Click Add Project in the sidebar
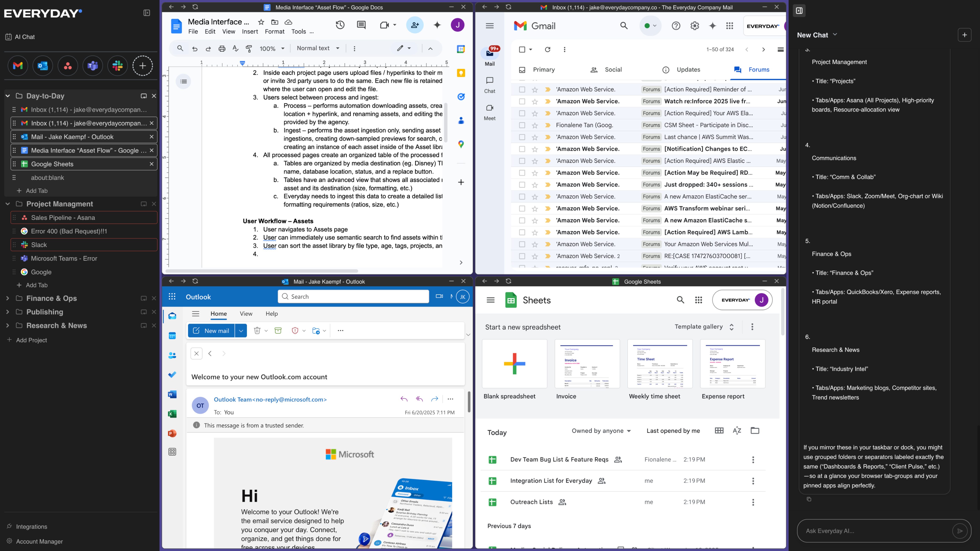The height and width of the screenshot is (551, 980). (x=27, y=340)
